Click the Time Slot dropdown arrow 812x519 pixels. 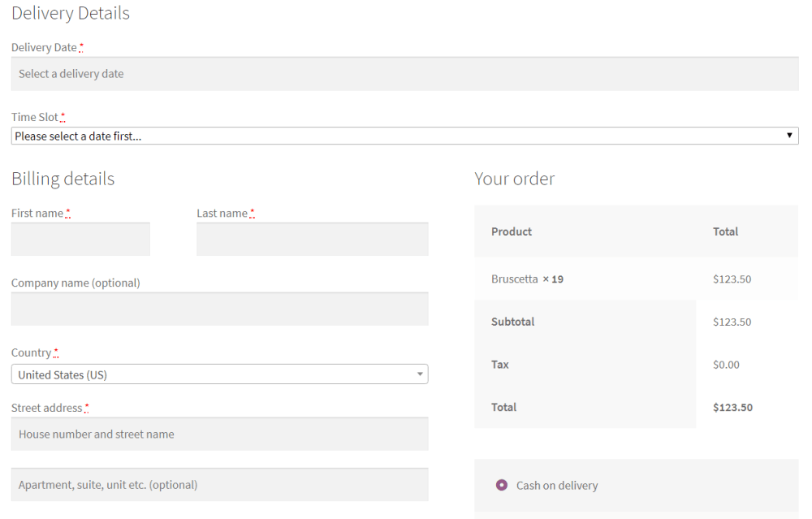tap(789, 136)
